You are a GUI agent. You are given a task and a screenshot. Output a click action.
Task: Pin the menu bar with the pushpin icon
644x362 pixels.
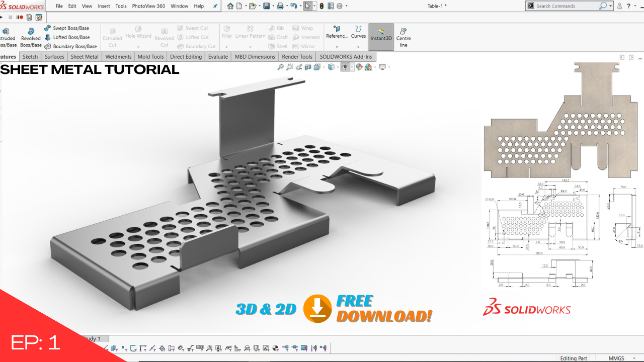215,6
